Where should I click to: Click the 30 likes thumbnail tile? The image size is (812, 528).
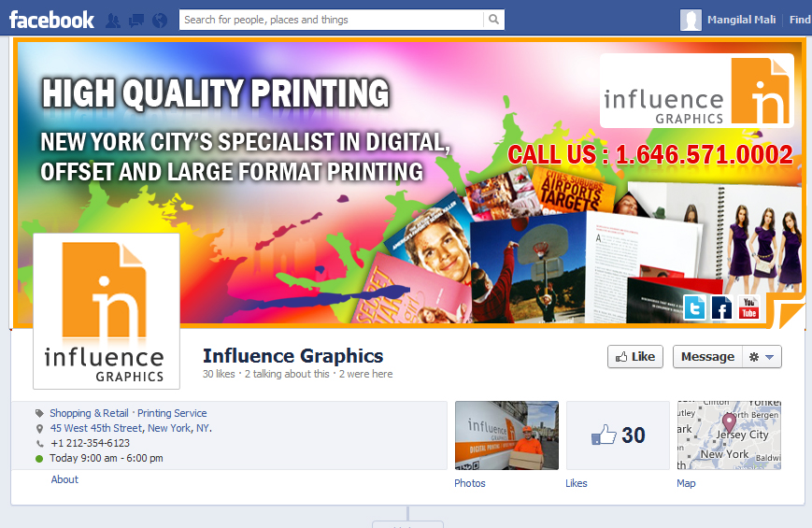point(618,435)
